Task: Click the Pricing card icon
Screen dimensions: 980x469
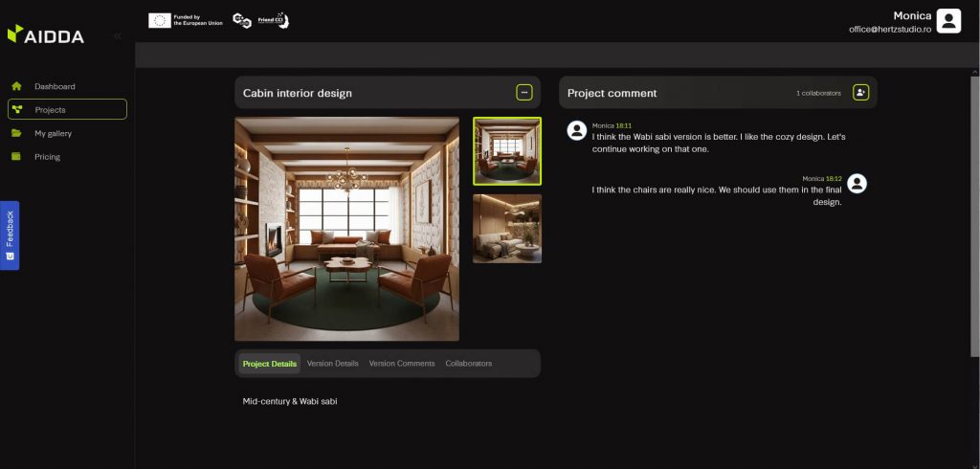Action: click(x=16, y=157)
